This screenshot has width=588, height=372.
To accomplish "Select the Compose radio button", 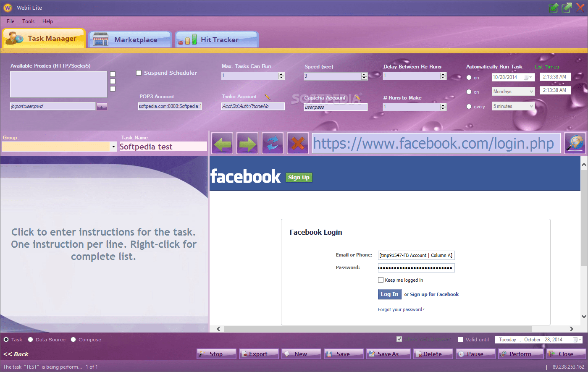I will [73, 339].
